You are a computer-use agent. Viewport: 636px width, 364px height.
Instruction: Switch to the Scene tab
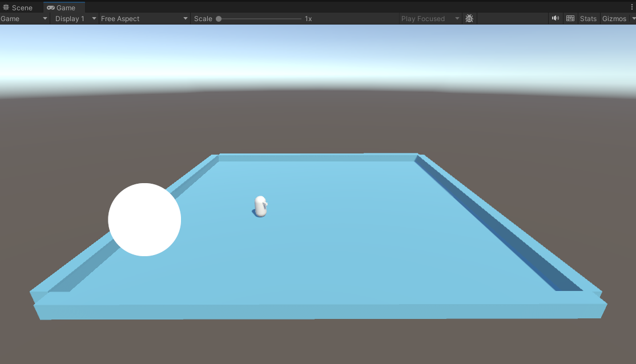point(18,7)
